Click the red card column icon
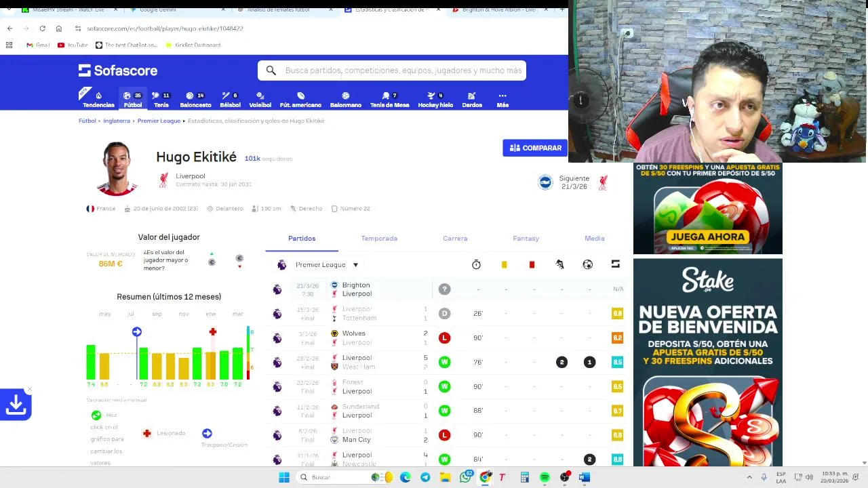Viewport: 868px width, 488px height. coord(532,264)
